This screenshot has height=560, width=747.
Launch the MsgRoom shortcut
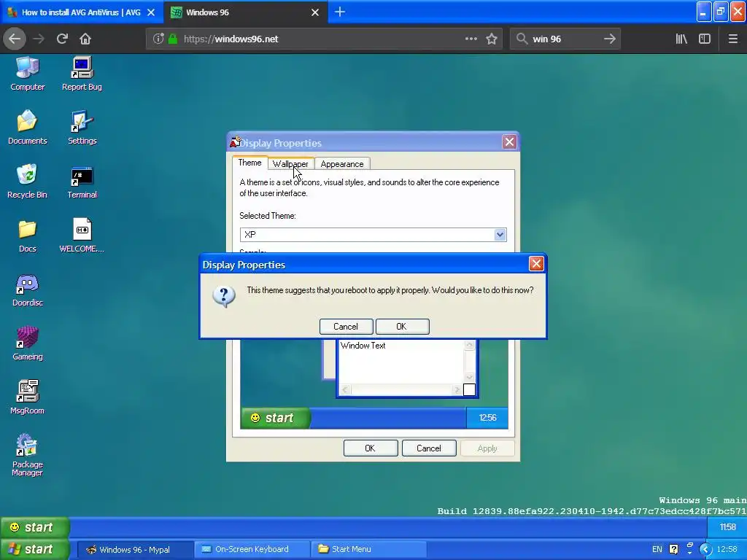(27, 397)
